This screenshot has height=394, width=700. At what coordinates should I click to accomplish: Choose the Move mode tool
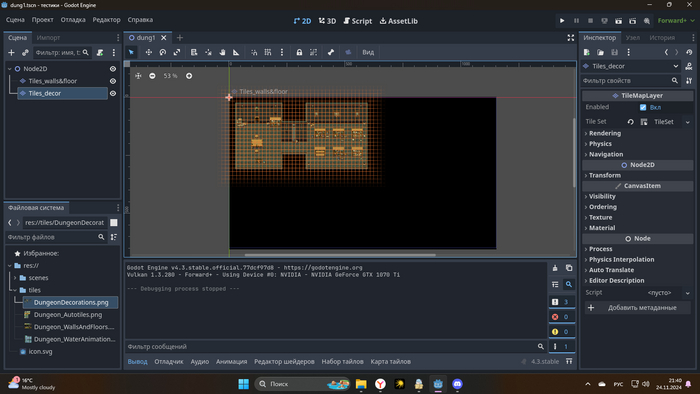tap(149, 52)
